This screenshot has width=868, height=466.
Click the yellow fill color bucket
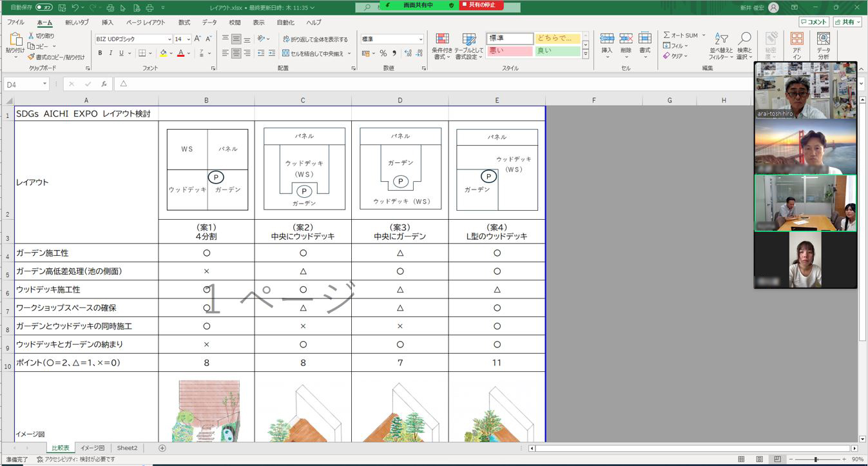pyautogui.click(x=163, y=53)
